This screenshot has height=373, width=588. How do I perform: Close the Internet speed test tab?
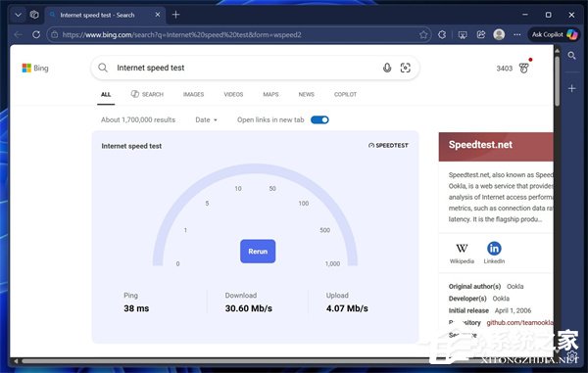click(158, 15)
